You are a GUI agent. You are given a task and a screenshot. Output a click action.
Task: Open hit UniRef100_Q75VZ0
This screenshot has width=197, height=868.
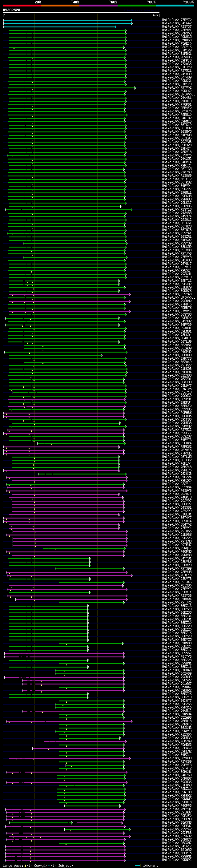[177, 20]
